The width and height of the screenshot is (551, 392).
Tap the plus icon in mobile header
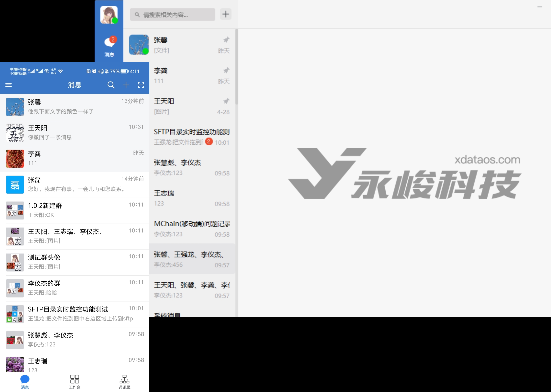pyautogui.click(x=126, y=85)
